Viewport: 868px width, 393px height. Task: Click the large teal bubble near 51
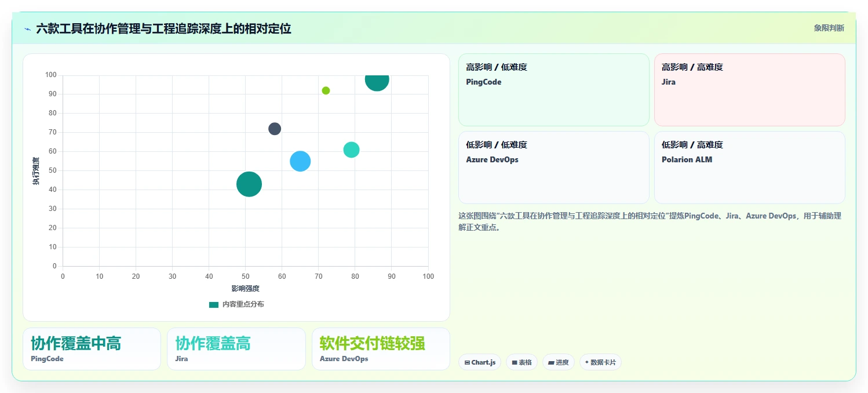click(249, 184)
